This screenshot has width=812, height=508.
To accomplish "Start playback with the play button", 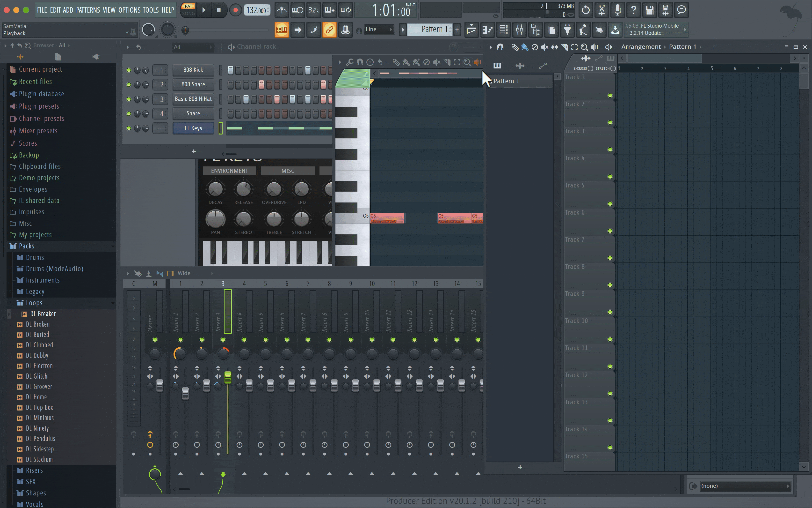I will pos(204,10).
